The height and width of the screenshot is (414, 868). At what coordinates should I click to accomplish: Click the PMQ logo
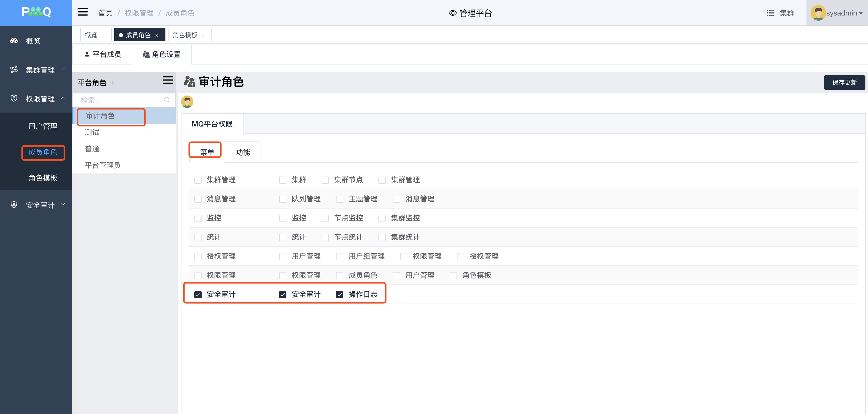36,12
